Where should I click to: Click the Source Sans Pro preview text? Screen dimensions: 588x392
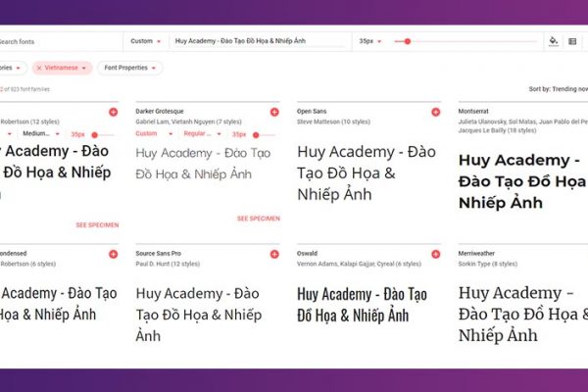point(199,315)
